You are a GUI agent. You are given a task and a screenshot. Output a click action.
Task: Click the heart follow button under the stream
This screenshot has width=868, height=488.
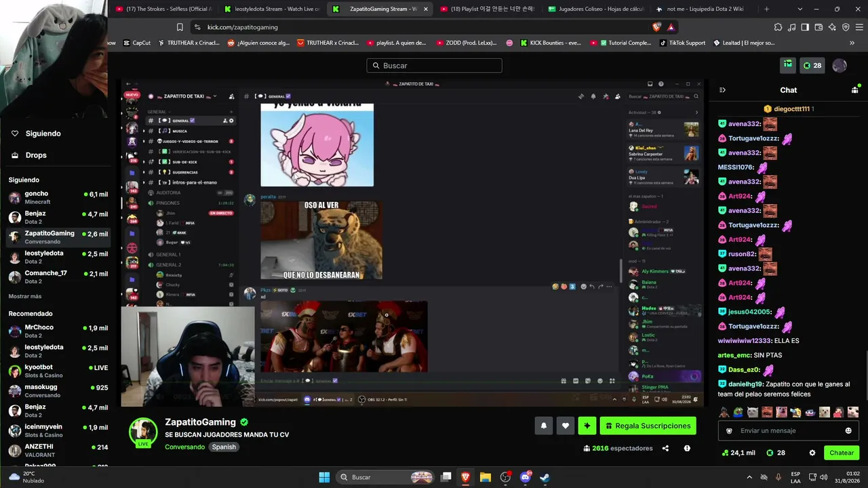point(565,426)
